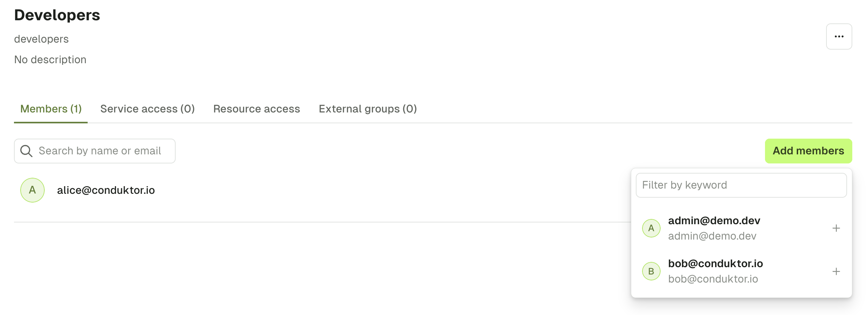Select admin@demo.dev in the dropdown list

[x=741, y=228]
